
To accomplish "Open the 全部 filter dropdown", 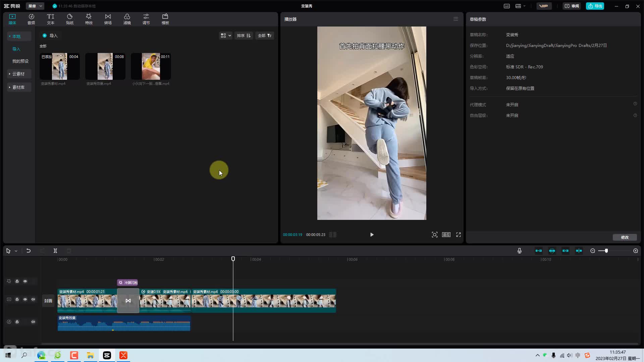I will click(265, 36).
